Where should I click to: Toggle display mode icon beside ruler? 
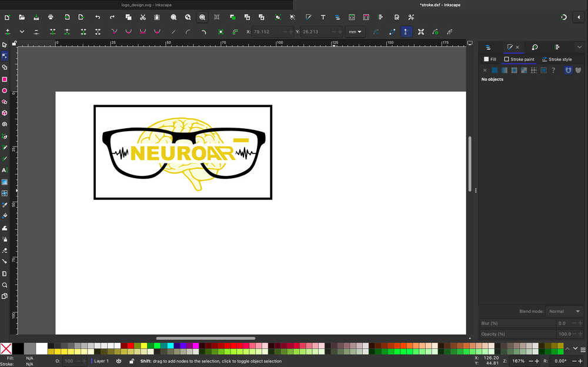(x=470, y=43)
